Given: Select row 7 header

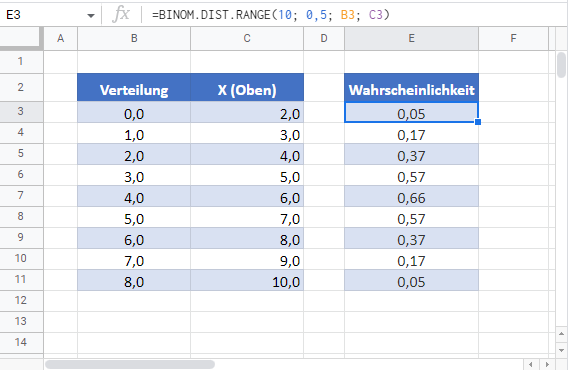Looking at the screenshot, I should (x=21, y=196).
